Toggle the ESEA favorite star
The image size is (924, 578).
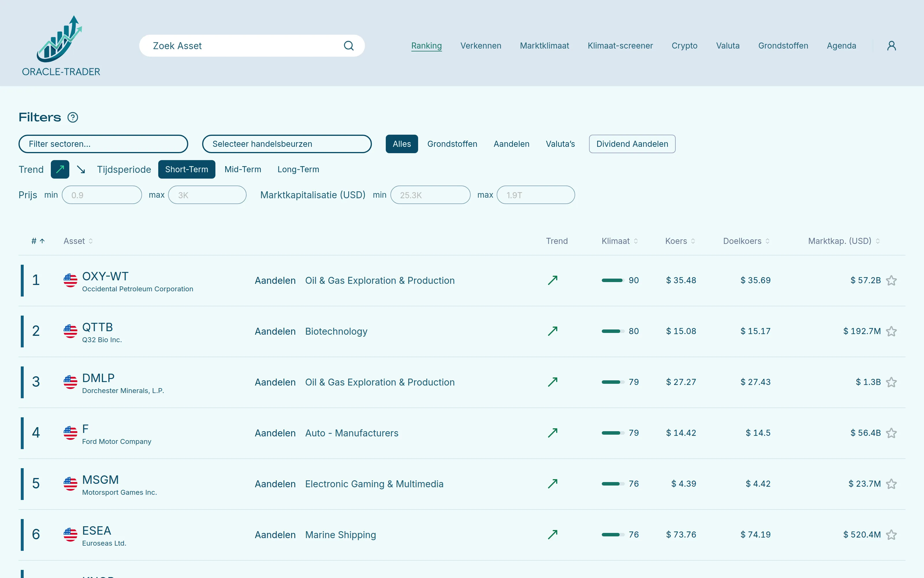point(891,535)
